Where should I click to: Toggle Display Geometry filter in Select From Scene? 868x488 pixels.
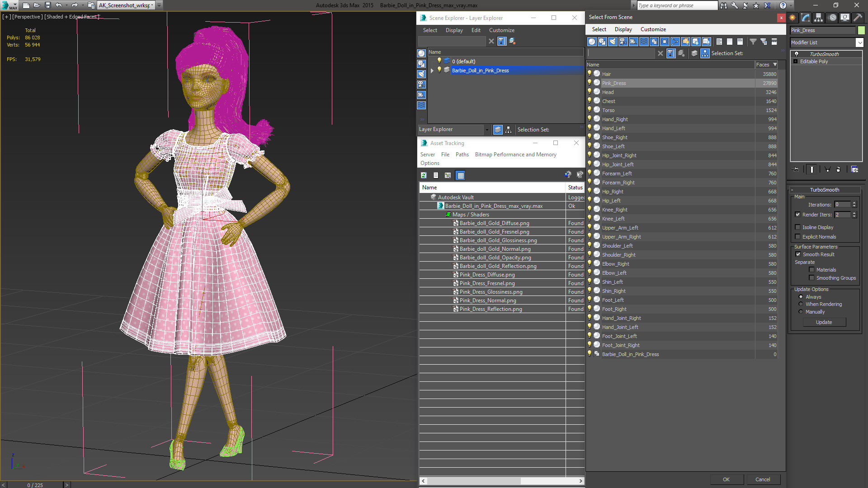pos(592,42)
